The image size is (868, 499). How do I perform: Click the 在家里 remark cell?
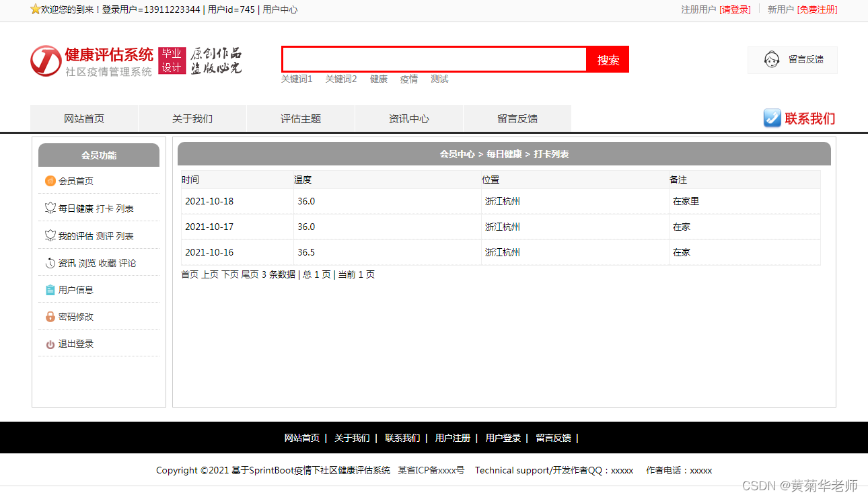click(745, 201)
